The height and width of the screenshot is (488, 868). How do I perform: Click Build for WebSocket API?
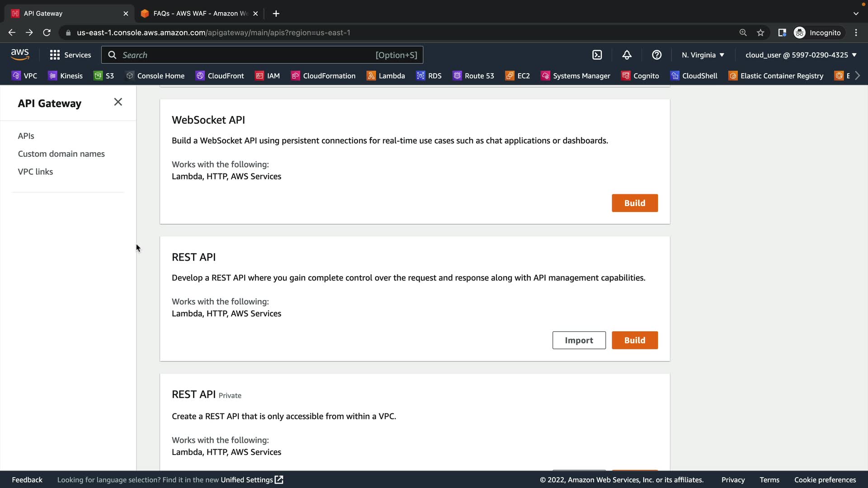click(634, 203)
